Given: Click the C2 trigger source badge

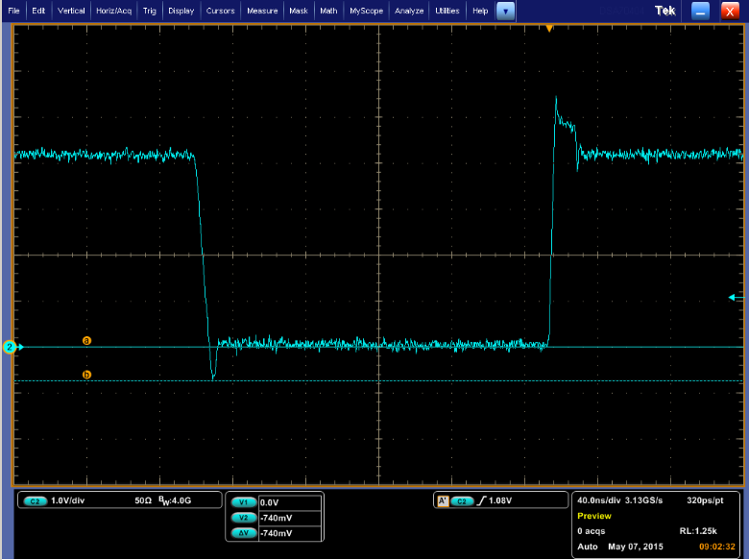Looking at the screenshot, I should 462,500.
